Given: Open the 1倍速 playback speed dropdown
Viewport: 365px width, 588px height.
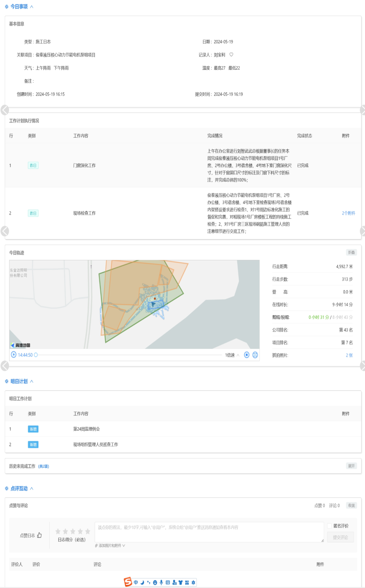Looking at the screenshot, I should click(x=232, y=355).
